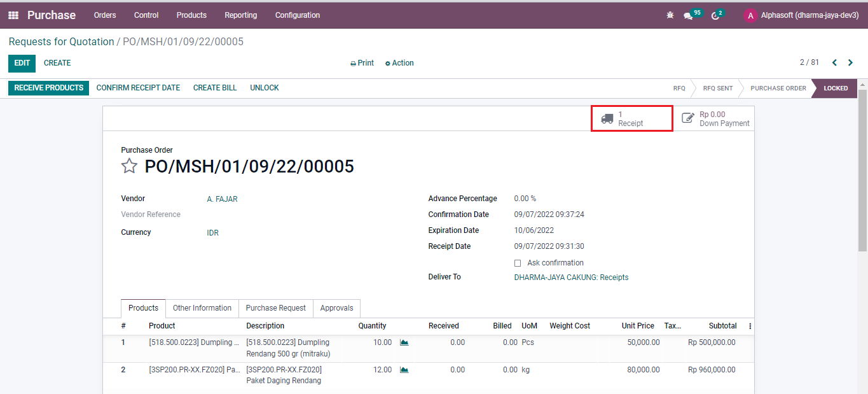Viewport: 868px width, 394px height.
Task: Click product [518.500.0223] Dumpling cell
Action: (194, 342)
